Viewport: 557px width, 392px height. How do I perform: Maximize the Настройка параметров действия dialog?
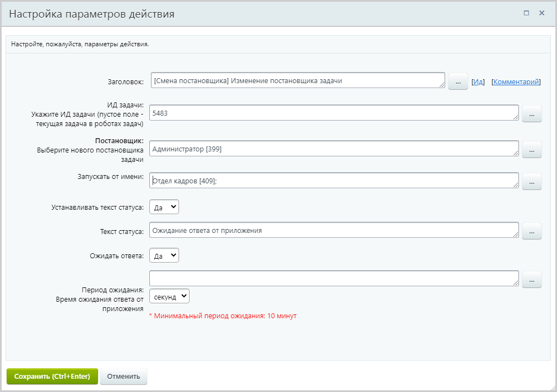coord(526,13)
